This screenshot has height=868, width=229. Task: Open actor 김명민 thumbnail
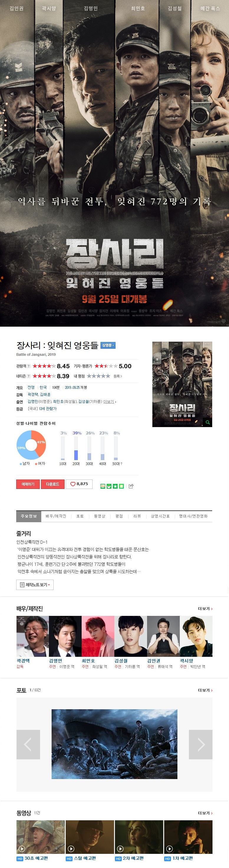tap(65, 636)
